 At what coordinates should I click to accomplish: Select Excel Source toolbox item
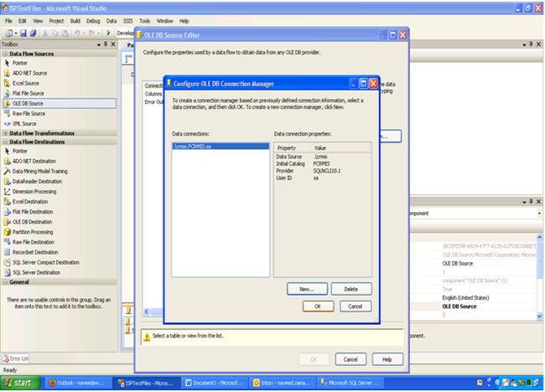coord(25,83)
